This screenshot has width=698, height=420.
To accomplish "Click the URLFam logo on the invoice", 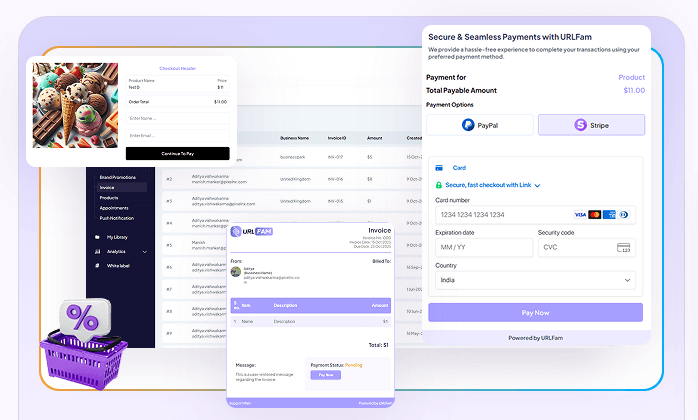I will [x=252, y=232].
